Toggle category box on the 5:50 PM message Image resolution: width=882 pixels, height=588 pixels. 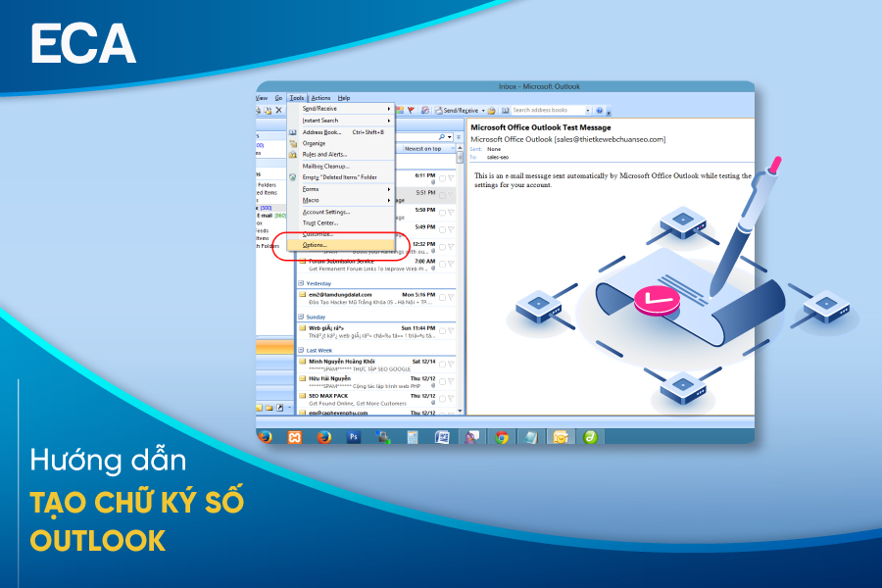pos(442,213)
